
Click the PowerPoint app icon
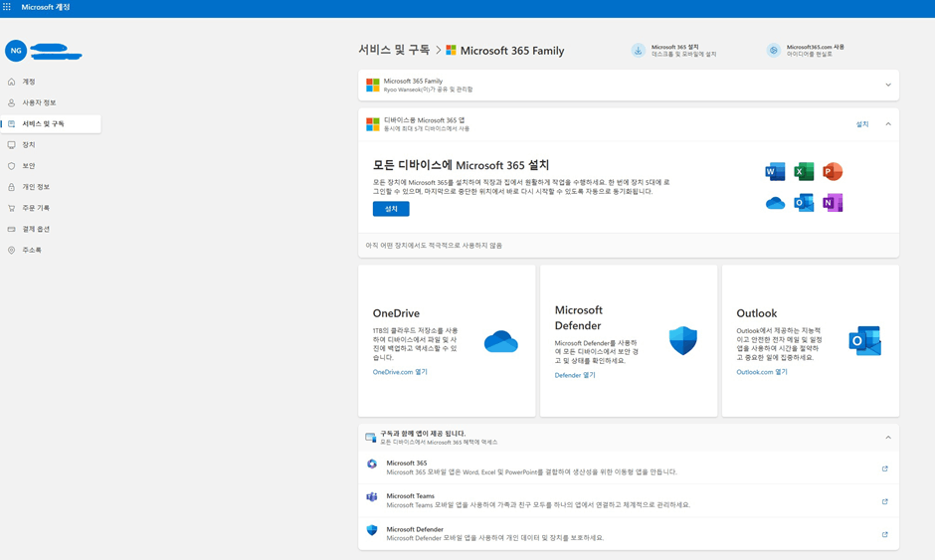pyautogui.click(x=833, y=172)
